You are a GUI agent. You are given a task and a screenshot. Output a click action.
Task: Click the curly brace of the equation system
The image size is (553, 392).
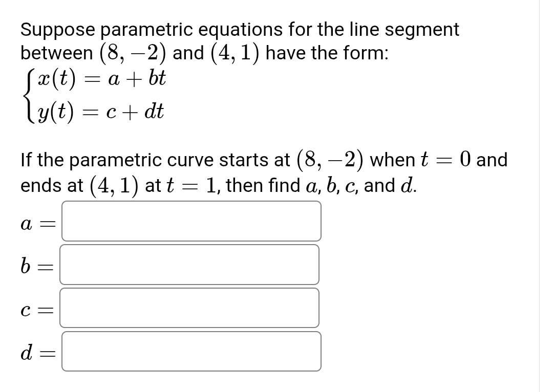click(28, 95)
